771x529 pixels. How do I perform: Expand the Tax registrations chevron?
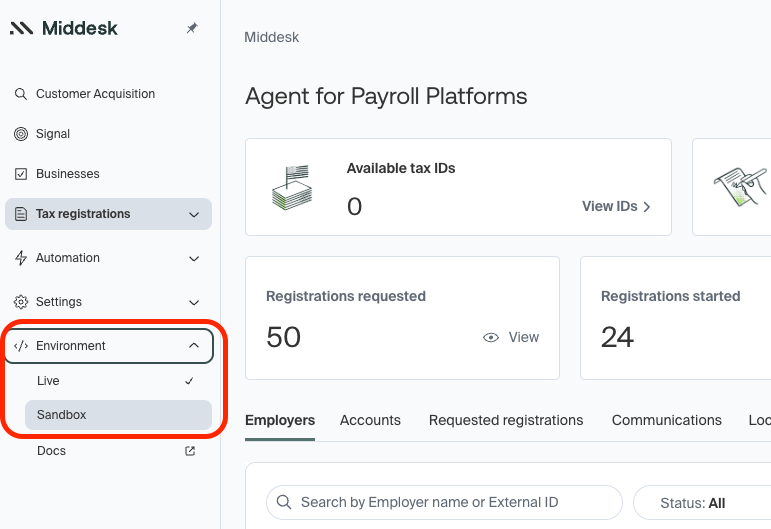[194, 214]
